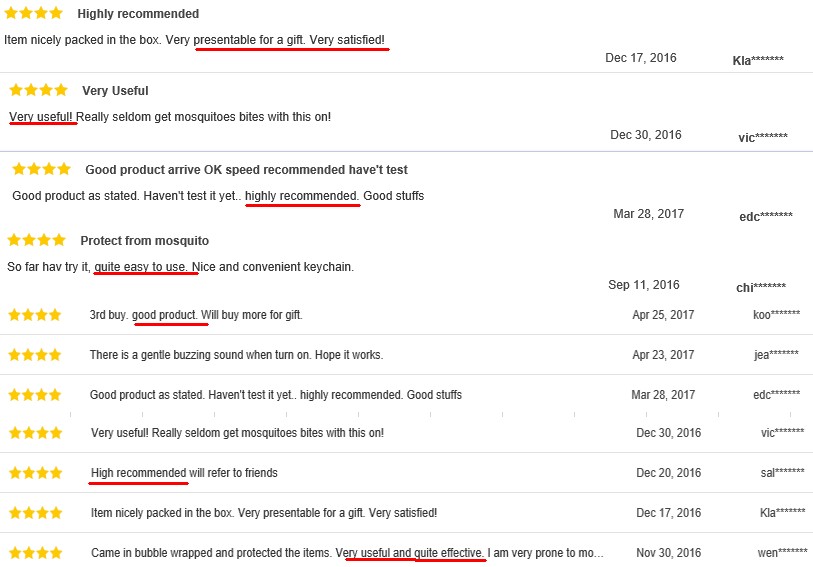This screenshot has height=567, width=813.
Task: Open reviewer koo******* profile
Action: (x=777, y=315)
